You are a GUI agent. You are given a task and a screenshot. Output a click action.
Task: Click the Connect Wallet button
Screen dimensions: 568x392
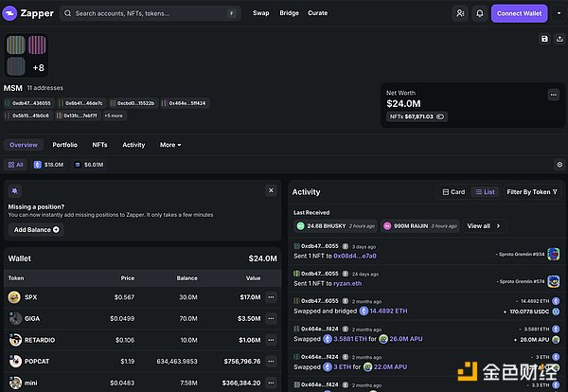(x=519, y=13)
